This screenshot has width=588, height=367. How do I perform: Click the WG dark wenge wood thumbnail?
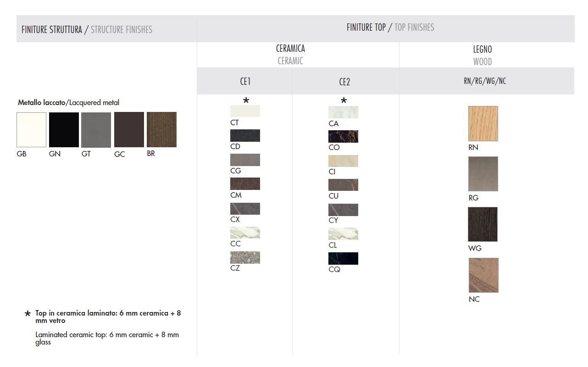click(483, 224)
